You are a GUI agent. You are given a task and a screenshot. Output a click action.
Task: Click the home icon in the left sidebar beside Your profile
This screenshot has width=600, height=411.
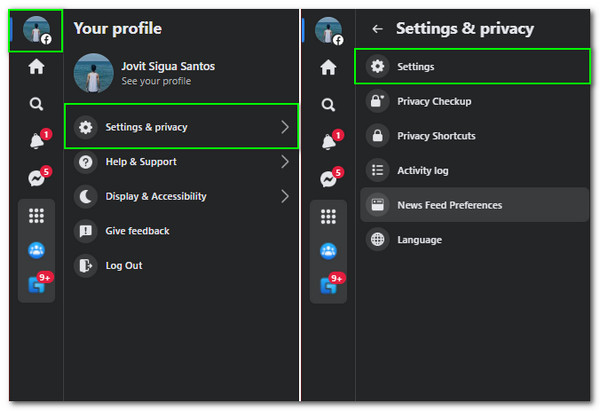coord(36,67)
